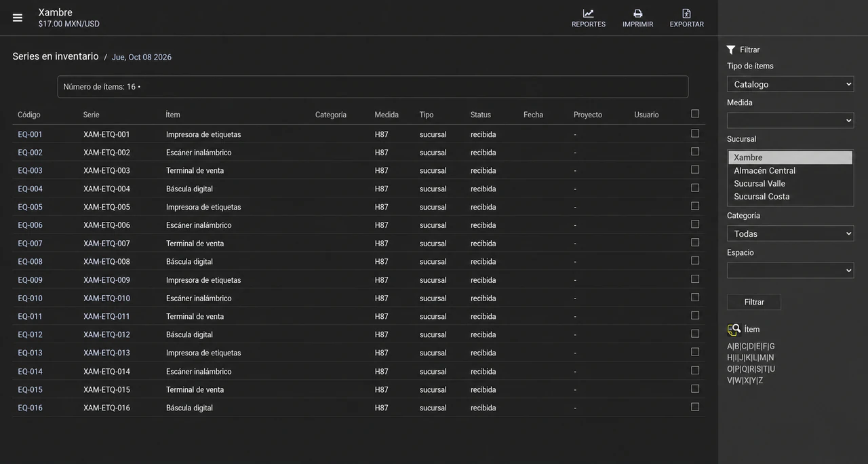Open the Reportes chart icon
Screen dimensions: 868x464
coord(588,14)
